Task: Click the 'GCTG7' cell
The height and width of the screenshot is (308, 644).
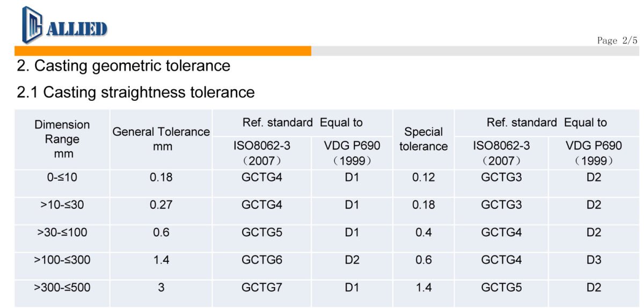Action: click(x=261, y=288)
